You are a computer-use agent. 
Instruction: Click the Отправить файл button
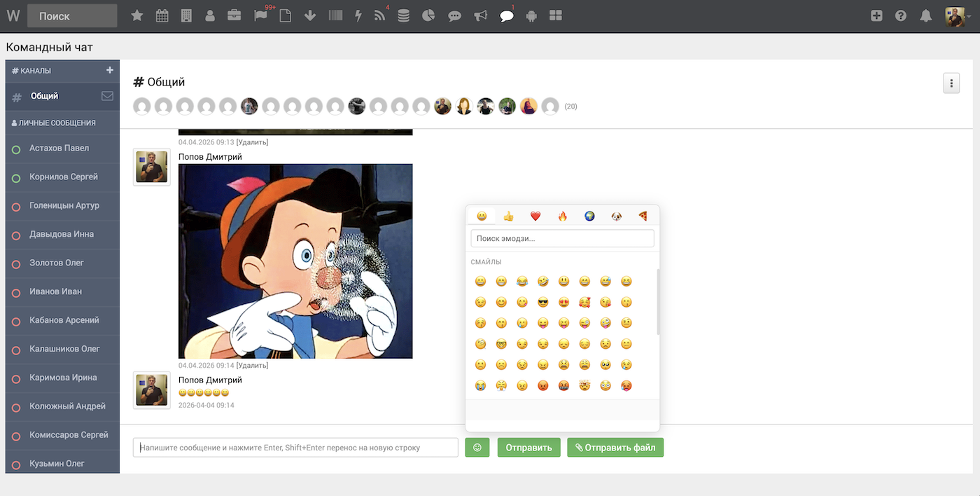click(615, 448)
